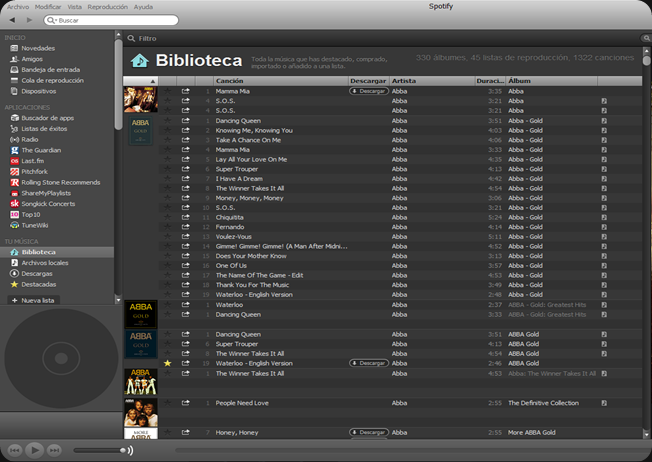
Task: Skip to previous track
Action: 15,450
